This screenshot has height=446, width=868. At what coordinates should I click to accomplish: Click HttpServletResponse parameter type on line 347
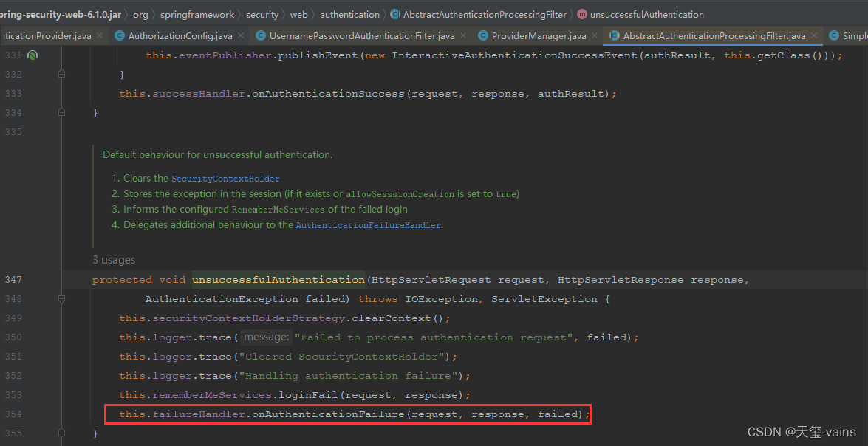621,279
